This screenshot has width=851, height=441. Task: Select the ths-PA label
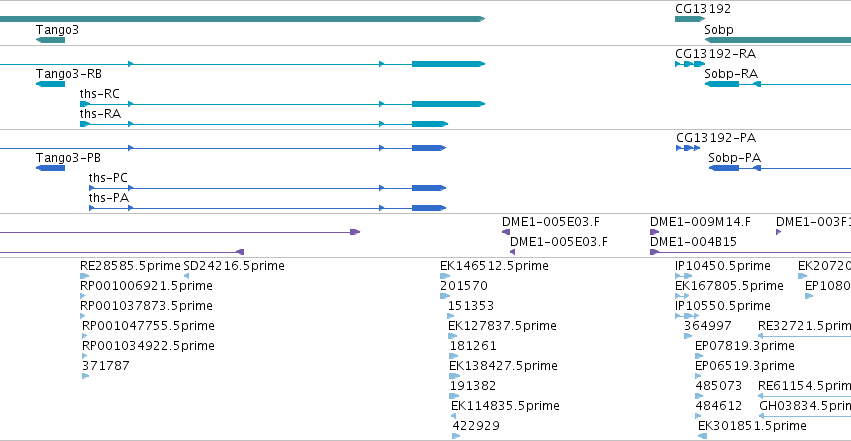click(x=109, y=198)
